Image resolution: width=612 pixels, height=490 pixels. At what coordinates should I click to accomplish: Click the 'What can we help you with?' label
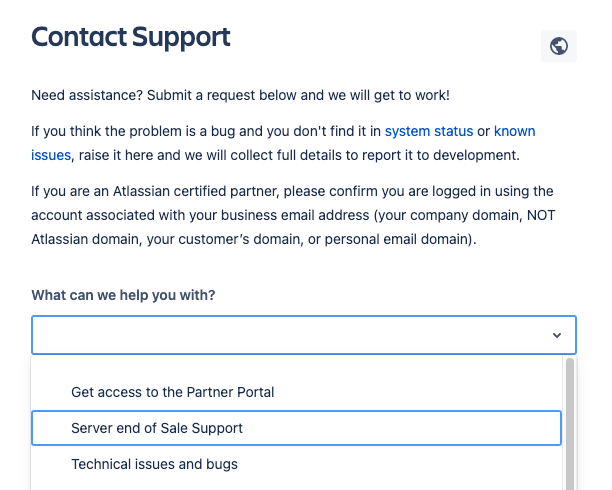click(123, 295)
